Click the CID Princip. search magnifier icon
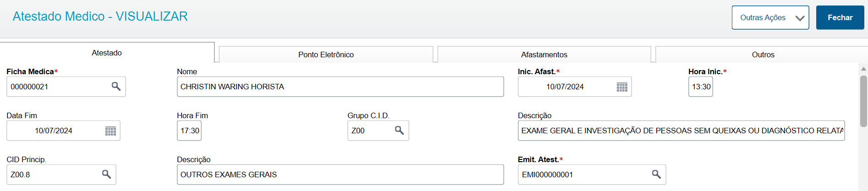 (x=106, y=175)
